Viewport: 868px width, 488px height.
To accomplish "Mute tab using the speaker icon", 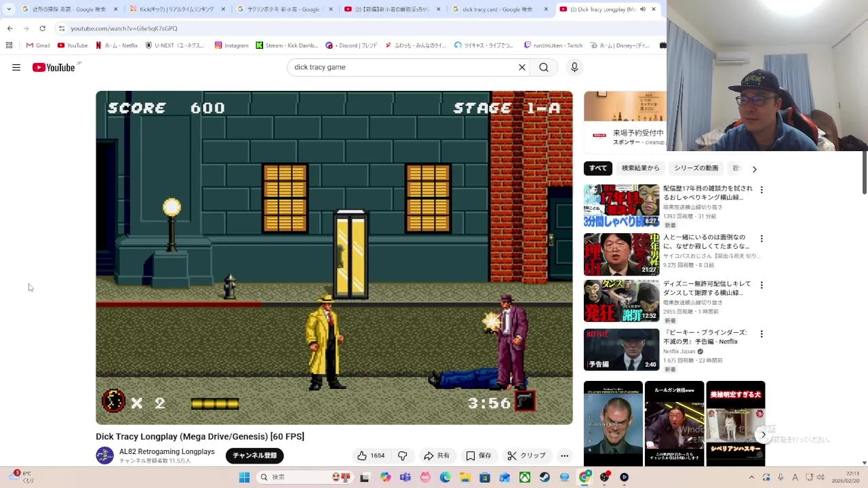I will pyautogui.click(x=642, y=9).
